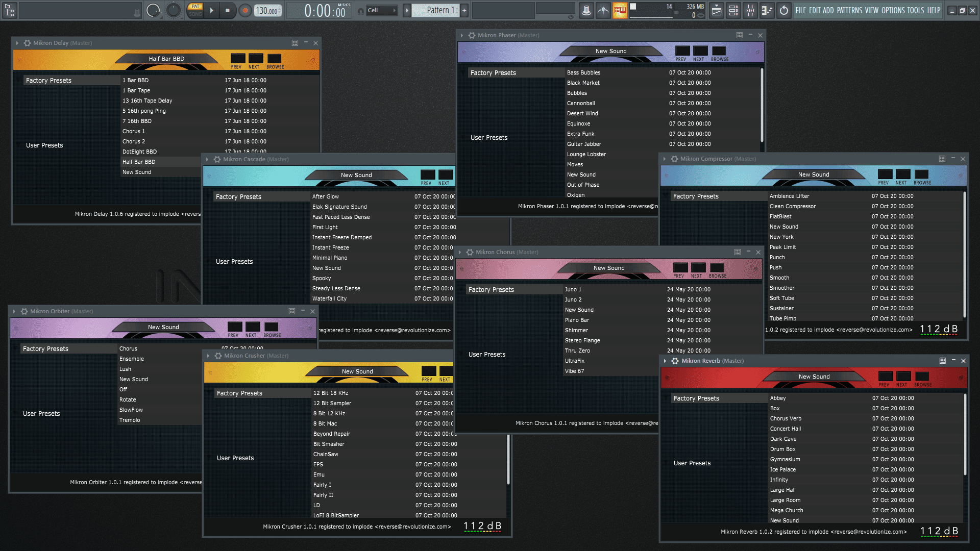This screenshot has height=551, width=980.
Task: Select 'Bit Smasher' preset in Mikron Crusher
Action: tap(329, 444)
